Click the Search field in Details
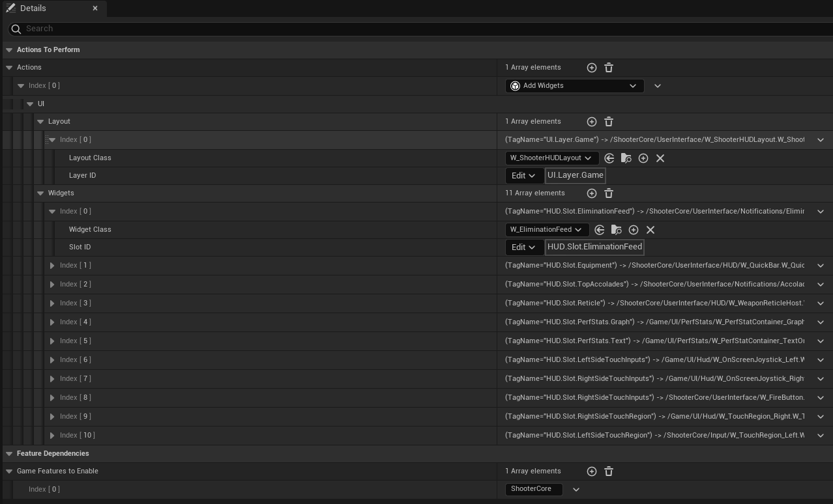833x504 pixels. 417,29
